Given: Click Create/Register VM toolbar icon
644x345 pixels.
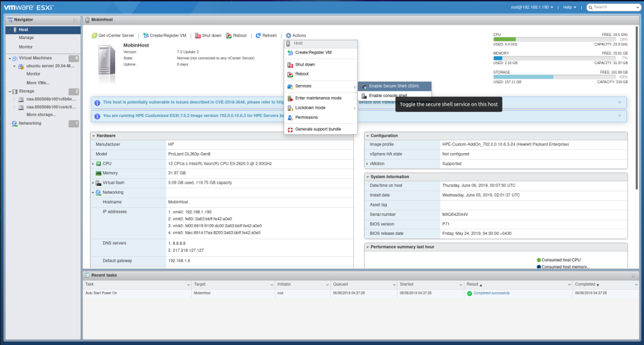Looking at the screenshot, I should (x=146, y=36).
